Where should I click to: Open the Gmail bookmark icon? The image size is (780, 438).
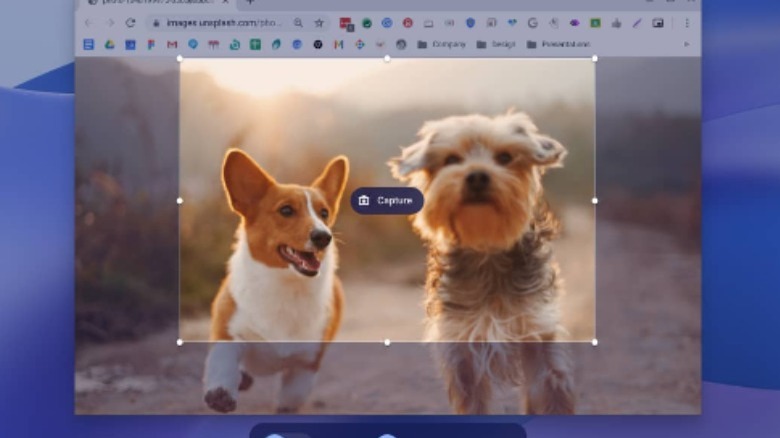[172, 44]
